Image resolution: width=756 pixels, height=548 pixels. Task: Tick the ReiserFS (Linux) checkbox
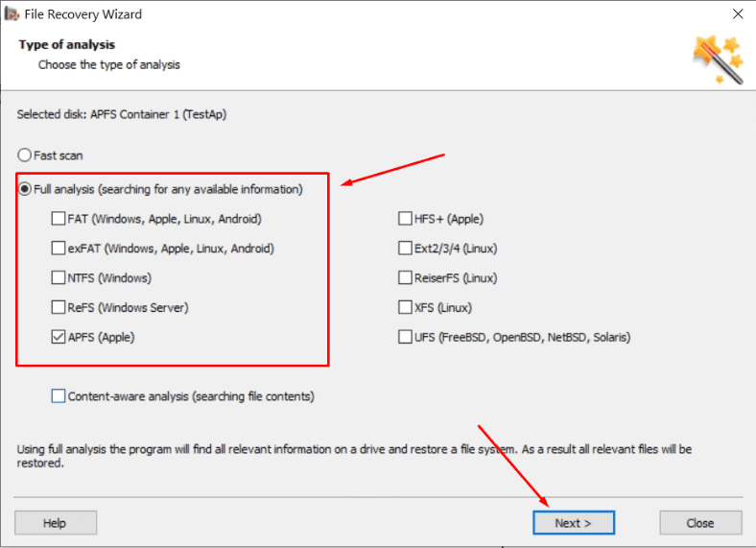pyautogui.click(x=405, y=278)
